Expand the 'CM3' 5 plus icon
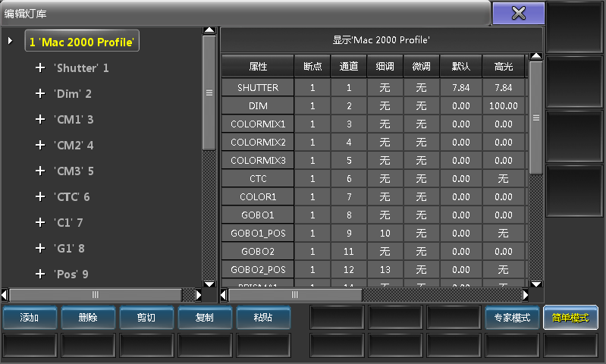Viewport: 606px width, 364px height. (40, 171)
